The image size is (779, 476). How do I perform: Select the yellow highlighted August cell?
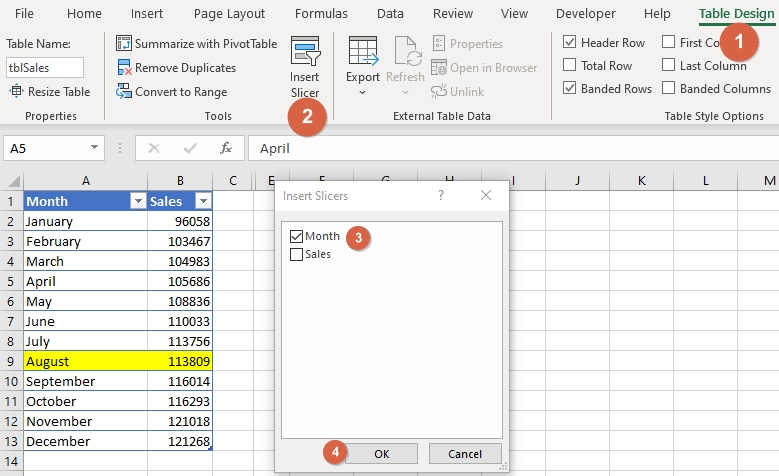click(85, 361)
